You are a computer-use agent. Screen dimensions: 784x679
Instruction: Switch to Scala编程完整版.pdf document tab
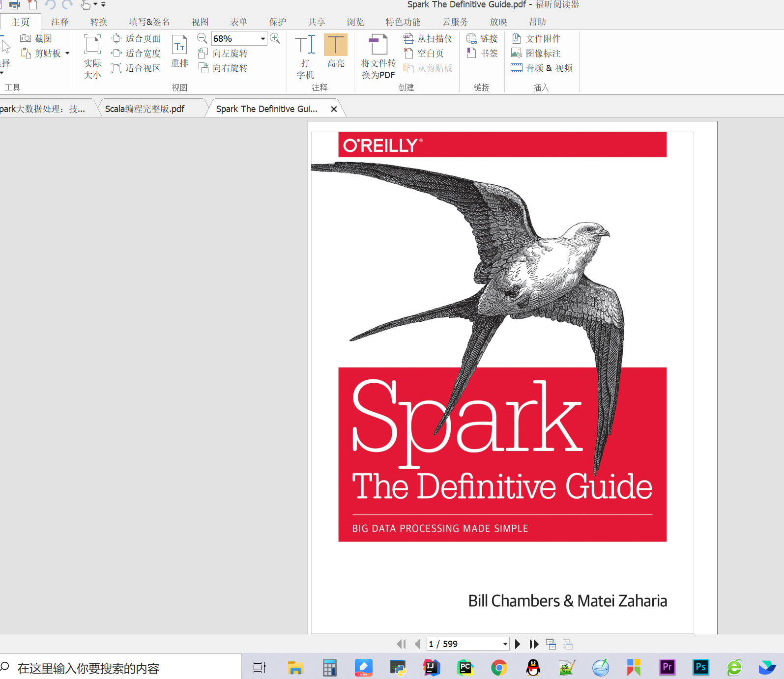(x=145, y=109)
